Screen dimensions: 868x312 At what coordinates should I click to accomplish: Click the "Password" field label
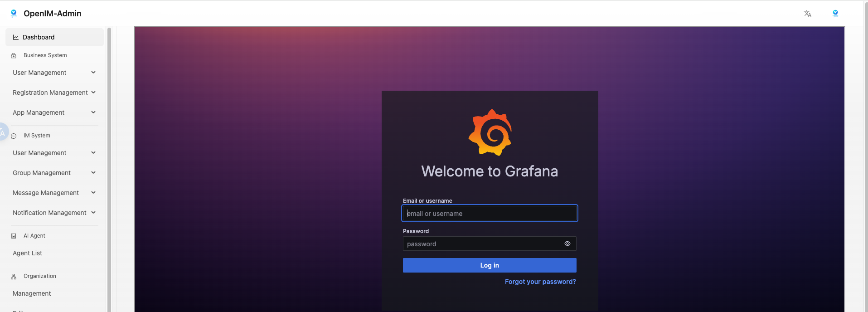tap(416, 231)
